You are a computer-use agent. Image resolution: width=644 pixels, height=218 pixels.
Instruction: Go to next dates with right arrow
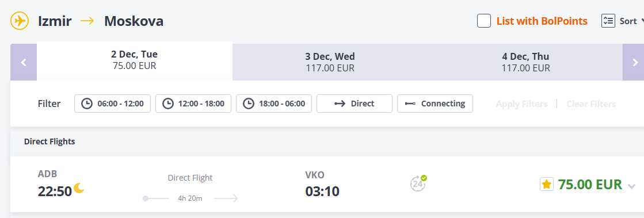pos(635,62)
